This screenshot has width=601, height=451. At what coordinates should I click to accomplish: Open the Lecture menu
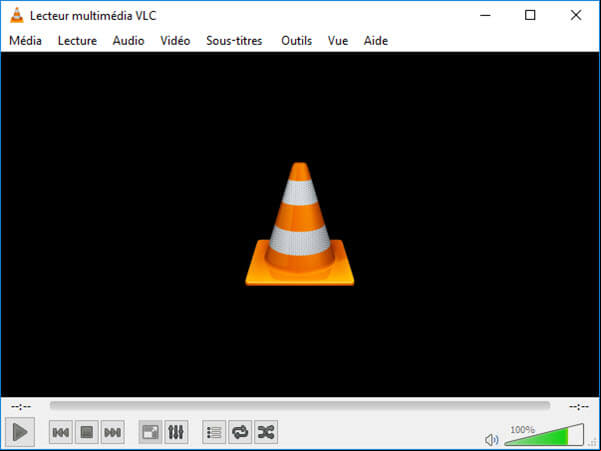click(77, 41)
